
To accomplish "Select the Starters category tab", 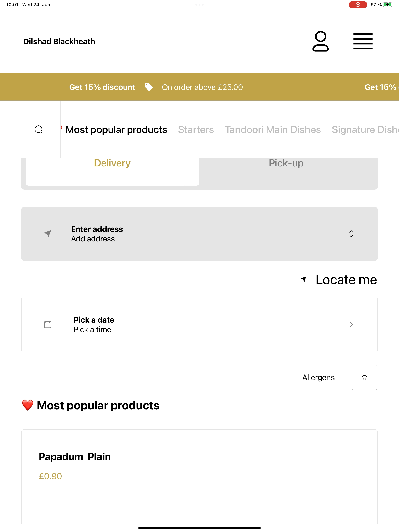I will 196,130.
